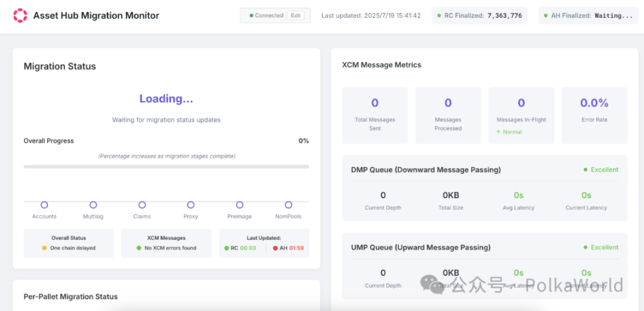Select the Multisig stage circle

93,205
